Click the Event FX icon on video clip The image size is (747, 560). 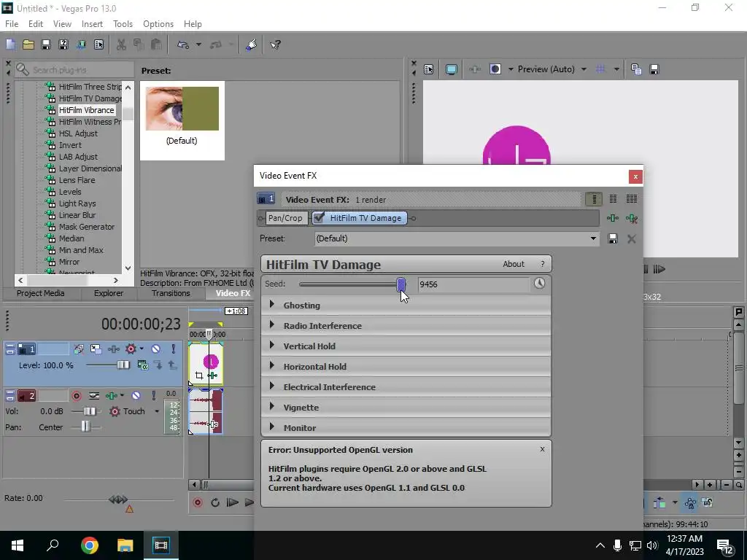(212, 376)
